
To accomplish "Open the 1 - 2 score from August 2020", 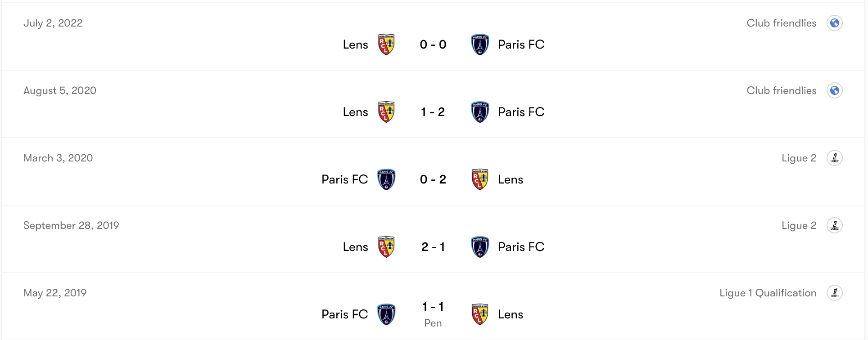I will point(433,112).
